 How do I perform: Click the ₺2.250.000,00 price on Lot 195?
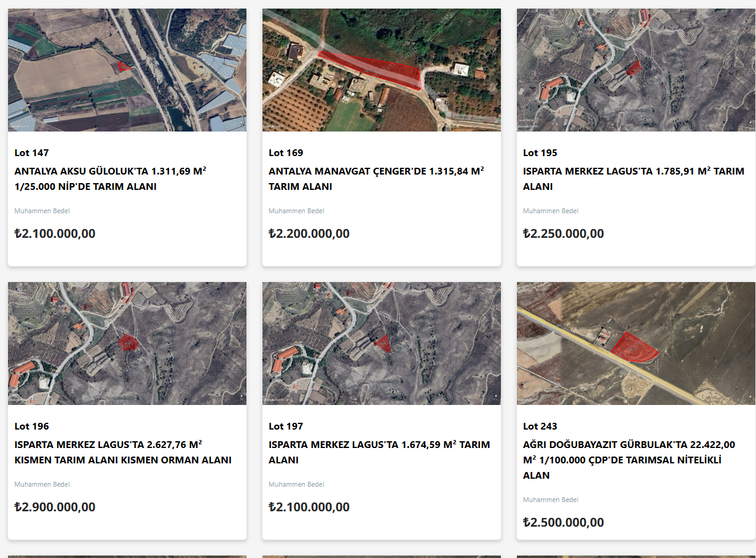pos(563,234)
